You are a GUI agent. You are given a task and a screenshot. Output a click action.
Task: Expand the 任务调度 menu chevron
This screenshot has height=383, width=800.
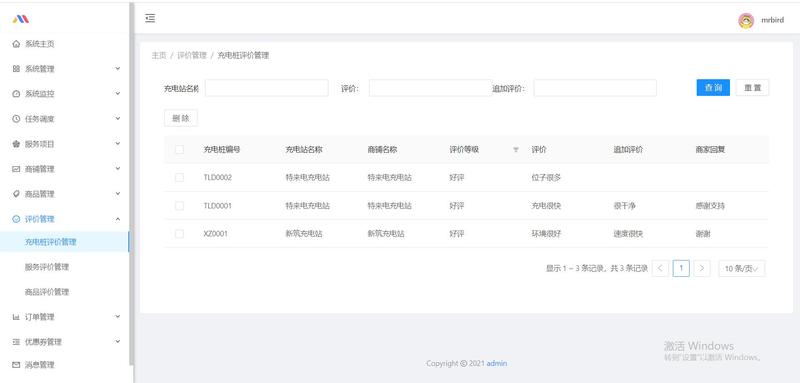(x=118, y=118)
